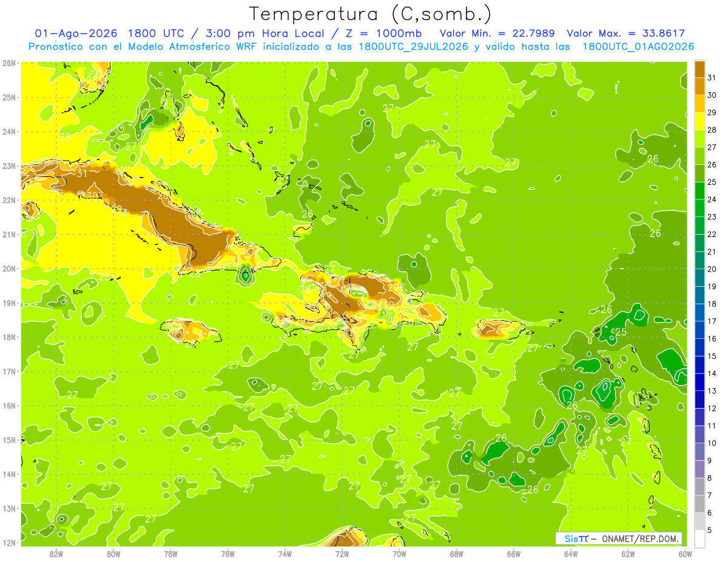Click the orange swatch between 29 and 30
The height and width of the screenshot is (562, 728).
tap(700, 104)
